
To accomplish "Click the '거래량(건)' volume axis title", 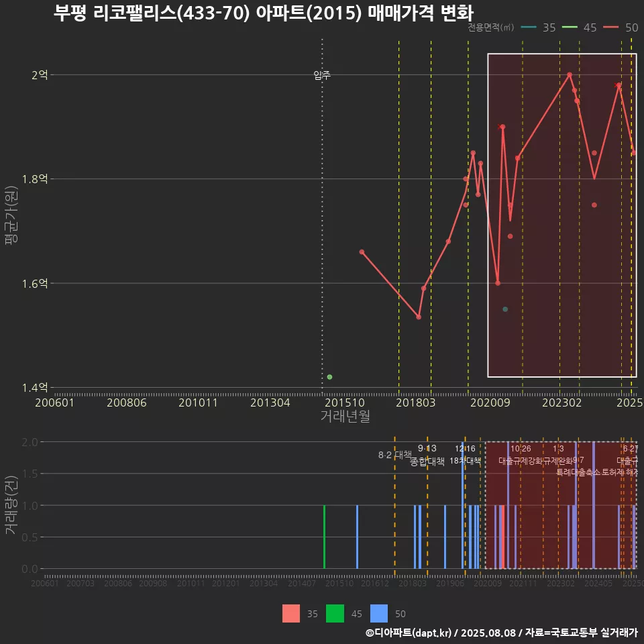I will pos(11,506).
